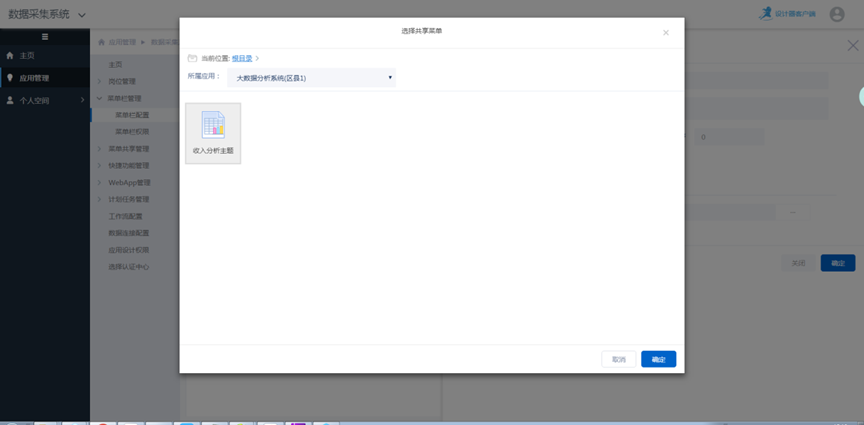Toggle the hamburger sidebar collapse icon

(45, 37)
